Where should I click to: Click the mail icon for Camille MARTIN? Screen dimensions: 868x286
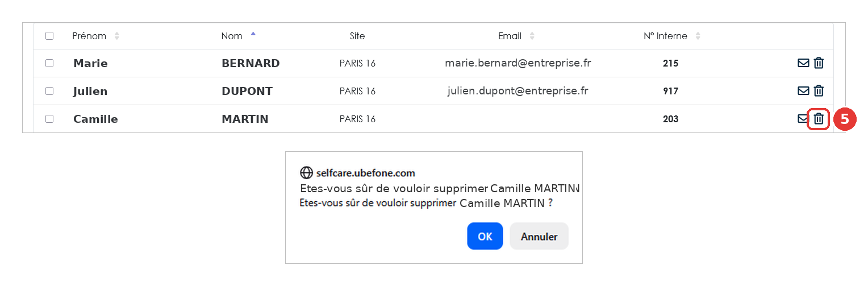point(802,119)
